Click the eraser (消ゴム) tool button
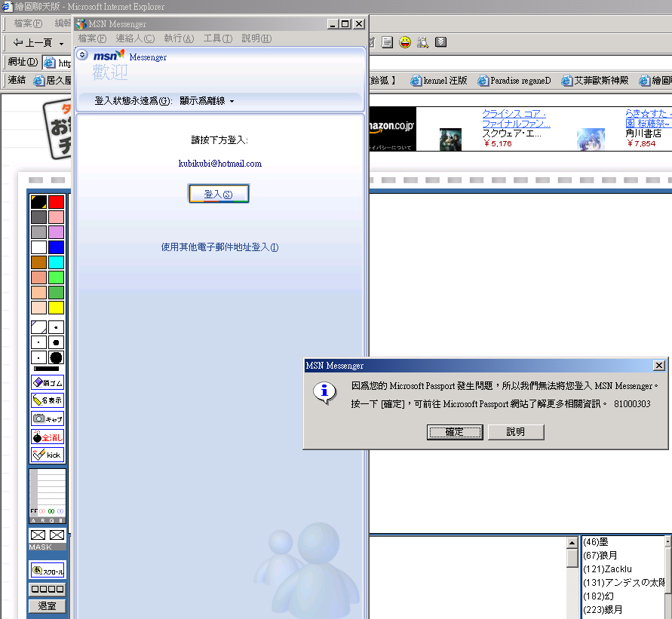The height and width of the screenshot is (619, 672). [48, 382]
